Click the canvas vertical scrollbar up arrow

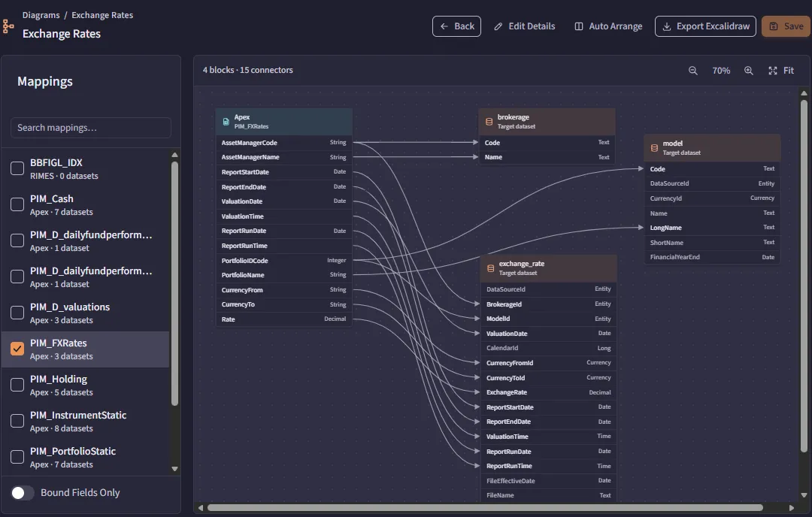(x=804, y=93)
